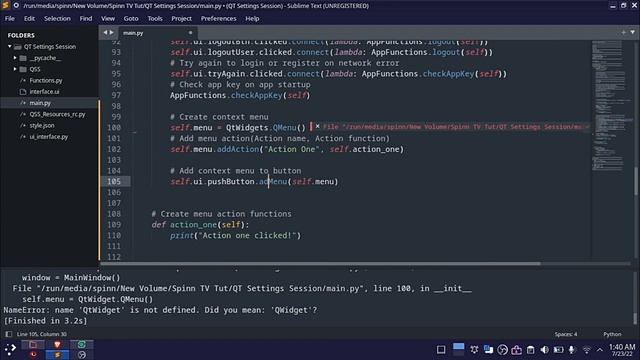
Task: Collapse the QT Settings Session folder
Action: pyautogui.click(x=9, y=47)
